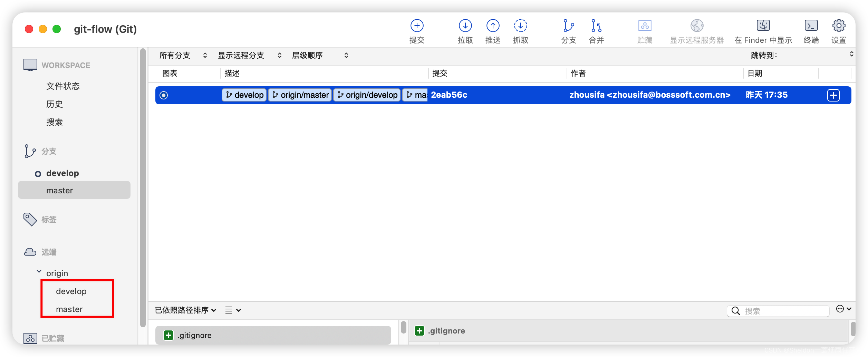
Task: Click the sidebar vertical scrollbar
Action: coord(143,188)
